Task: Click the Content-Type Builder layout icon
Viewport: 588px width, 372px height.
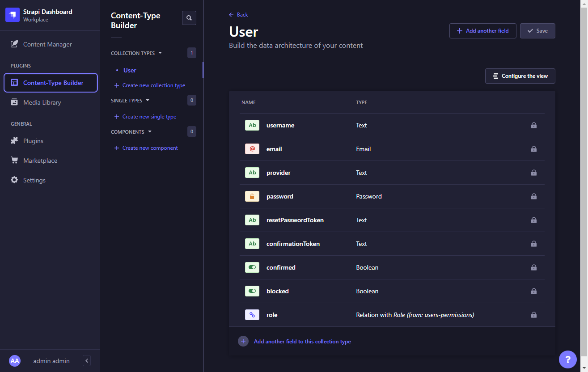Action: coord(14,83)
